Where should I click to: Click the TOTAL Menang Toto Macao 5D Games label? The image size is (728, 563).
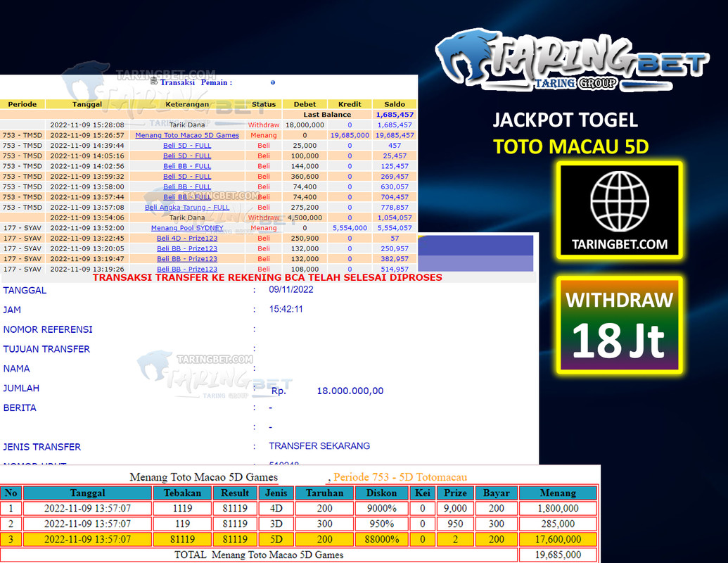pos(259,555)
